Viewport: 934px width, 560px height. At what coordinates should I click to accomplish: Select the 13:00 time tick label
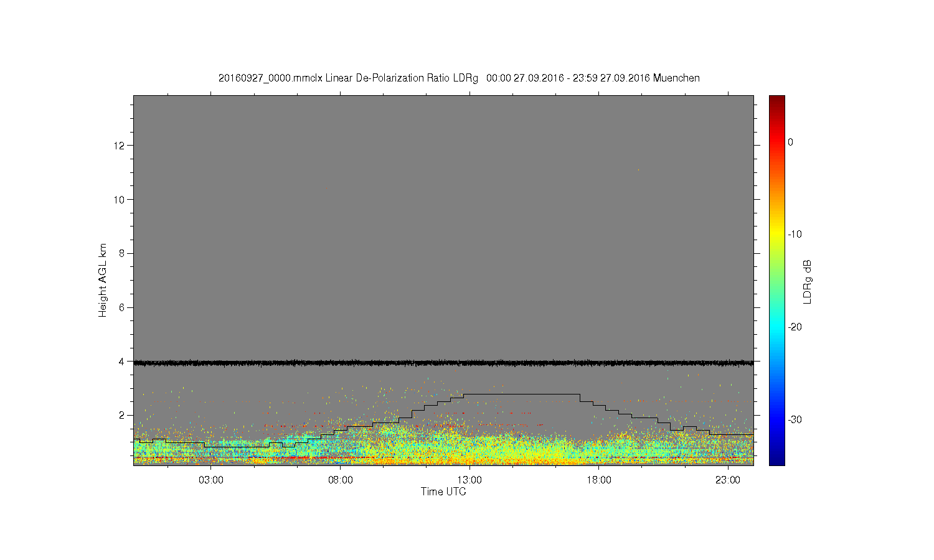[x=469, y=480]
